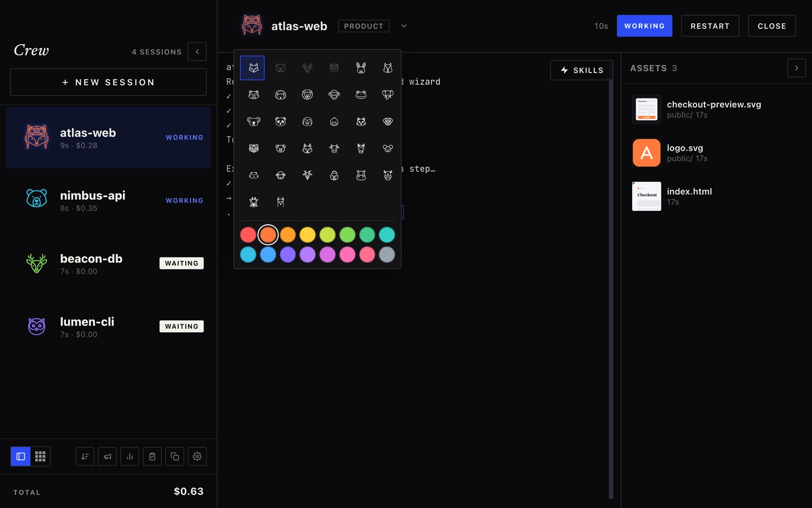The height and width of the screenshot is (508, 812).
Task: Select the giraffe avatar icon
Action: [x=253, y=203]
